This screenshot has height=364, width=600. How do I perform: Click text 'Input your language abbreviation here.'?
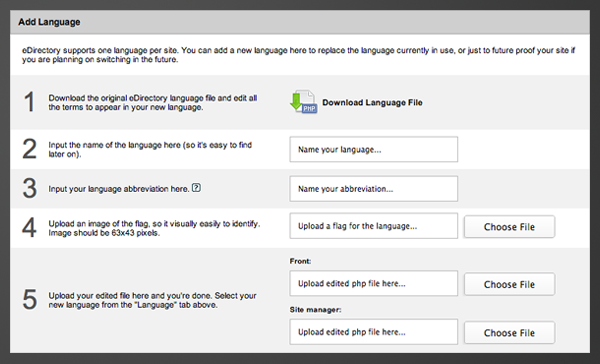[x=119, y=189]
